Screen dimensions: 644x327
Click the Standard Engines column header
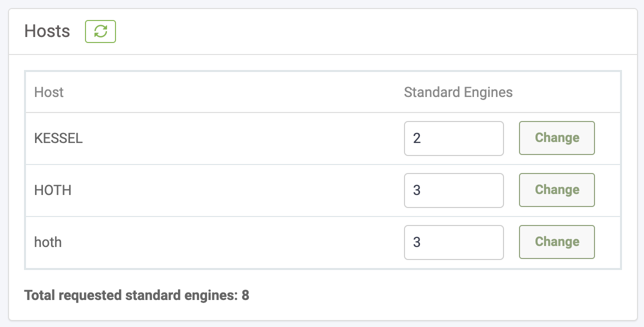(457, 92)
